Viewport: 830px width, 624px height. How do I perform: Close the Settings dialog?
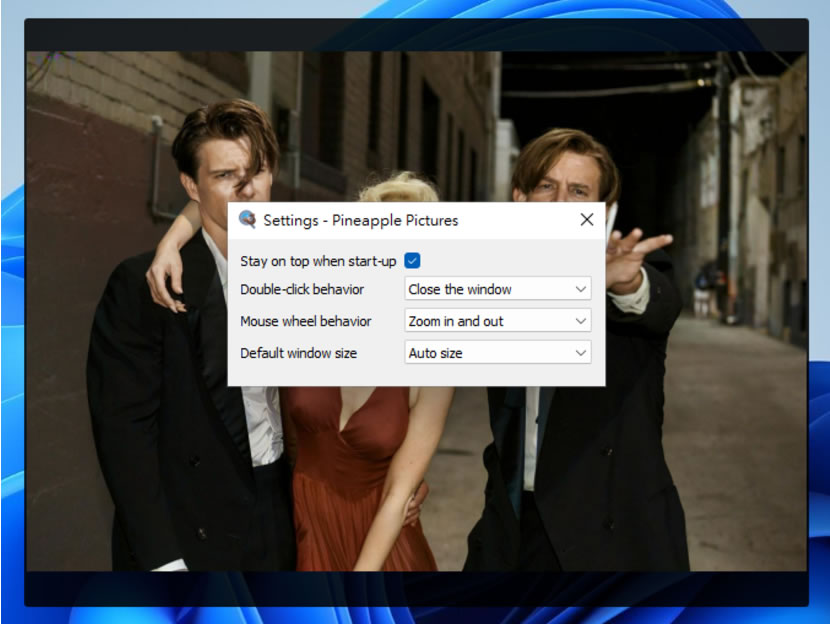coord(587,220)
